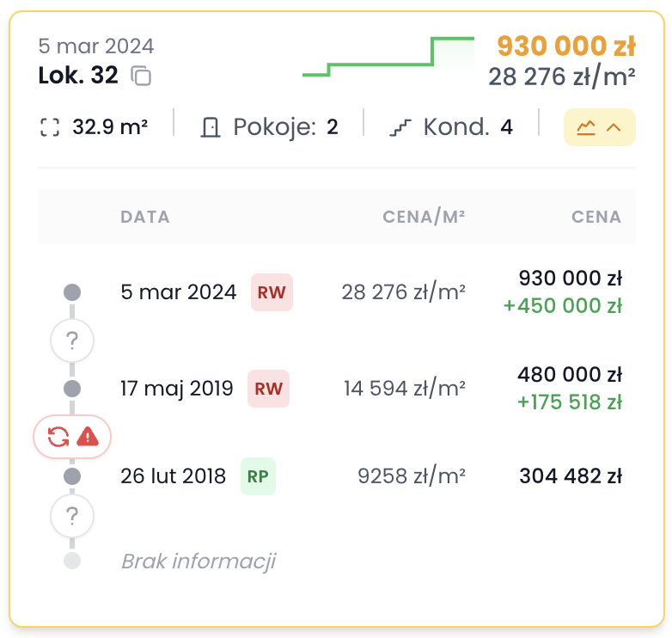Click the green RP badge
This screenshot has width=672, height=638.
coord(258,476)
